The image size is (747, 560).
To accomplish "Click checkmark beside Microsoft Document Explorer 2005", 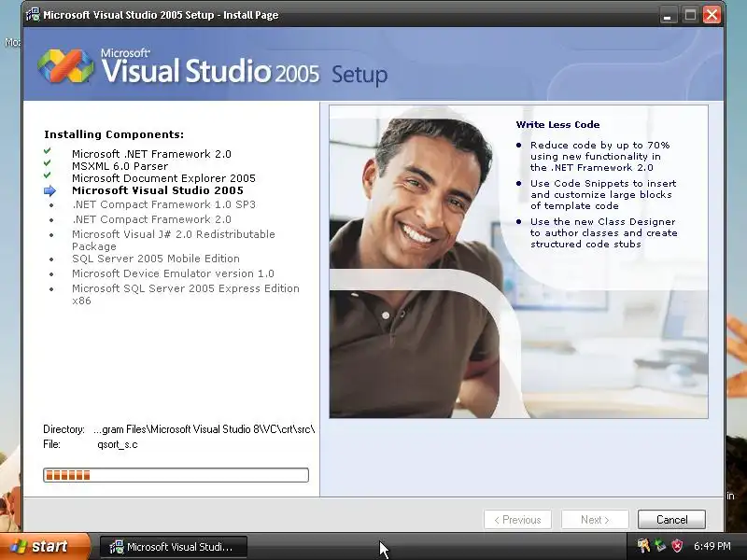I will [x=48, y=175].
